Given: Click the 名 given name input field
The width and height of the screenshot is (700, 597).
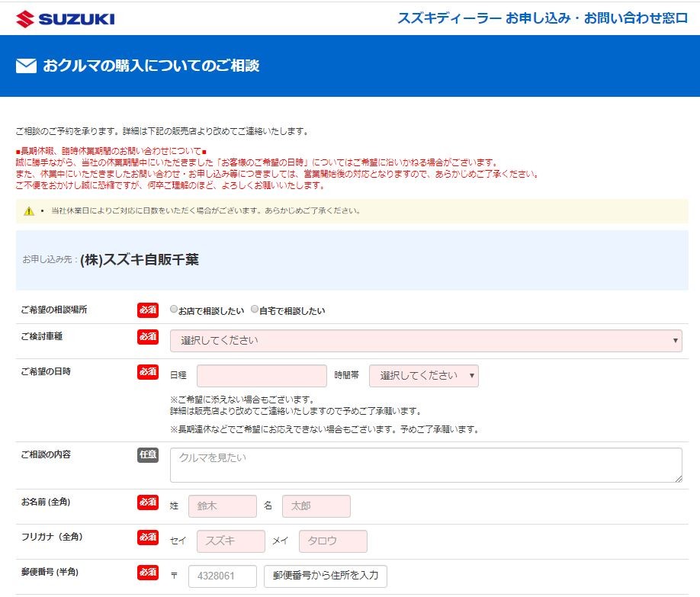Looking at the screenshot, I should (x=316, y=506).
